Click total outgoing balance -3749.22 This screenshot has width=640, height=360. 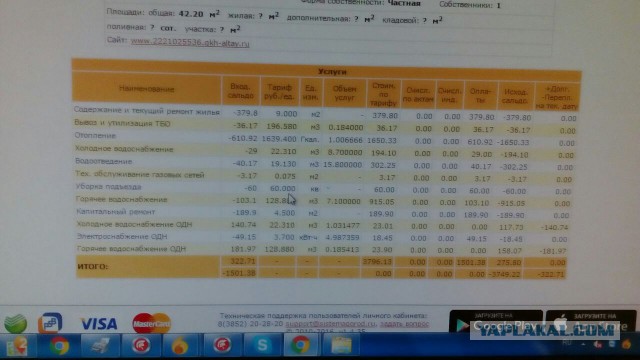click(x=504, y=274)
